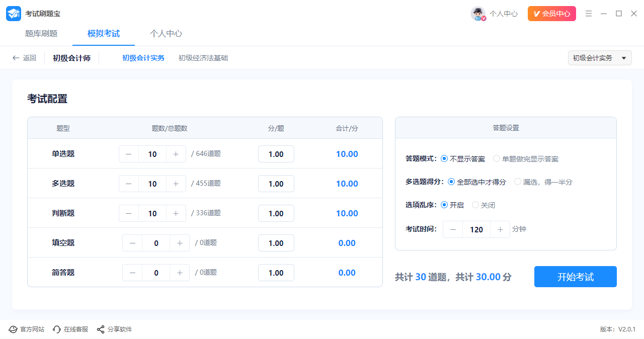The width and height of the screenshot is (644, 339).
Task: Increase 填空题 question count with plus
Action: click(180, 243)
